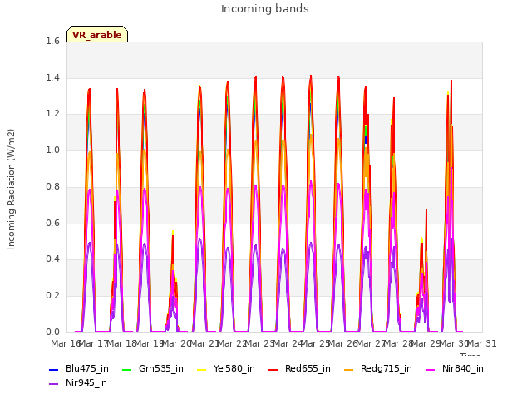This screenshot has height=399, width=532.
Task: Click the Incoming bands chart title
Action: tap(265, 9)
